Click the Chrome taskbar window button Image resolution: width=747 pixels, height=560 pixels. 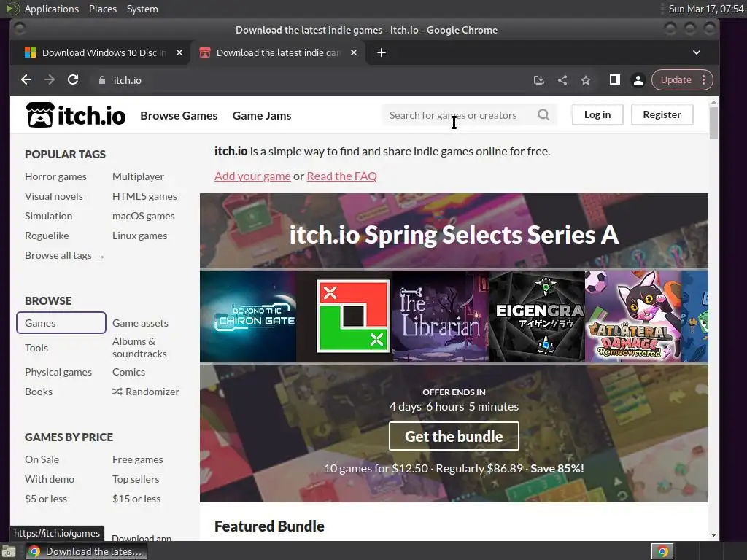[86, 551]
